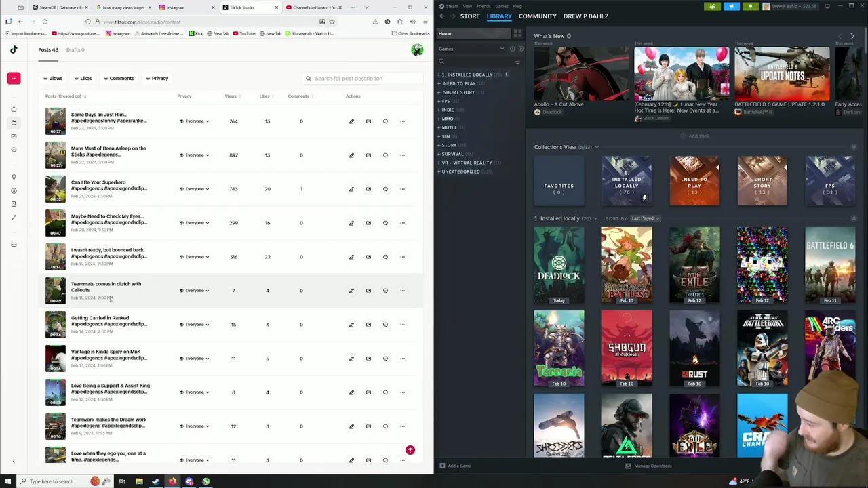Expand 'SURVIVAL' collection in Steam sidebar
This screenshot has width=868, height=488.
coord(439,154)
